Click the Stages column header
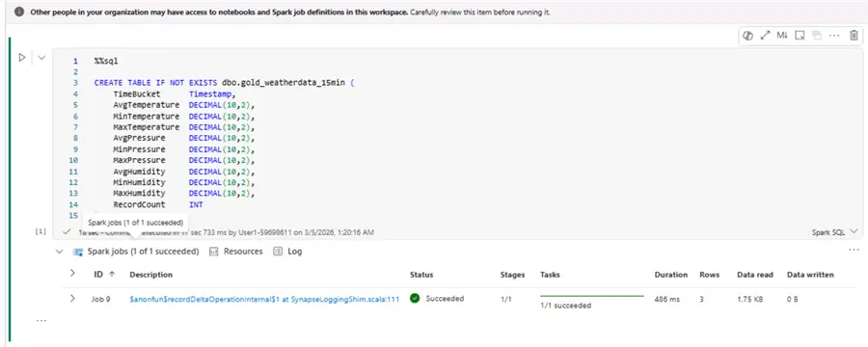 click(513, 275)
